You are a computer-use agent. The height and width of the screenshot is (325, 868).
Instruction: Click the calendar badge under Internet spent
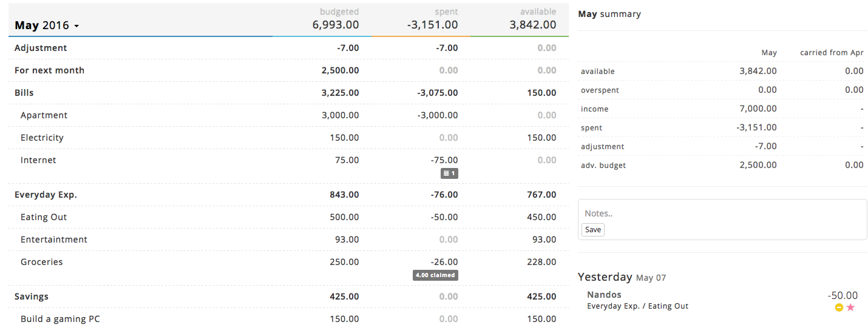point(449,173)
